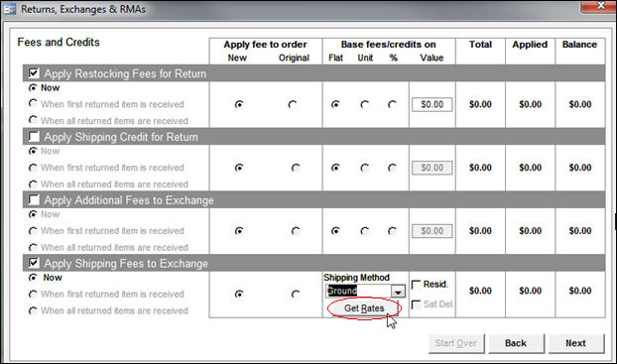Close the Returns, Exchanges & RMAs window

pos(598,6)
